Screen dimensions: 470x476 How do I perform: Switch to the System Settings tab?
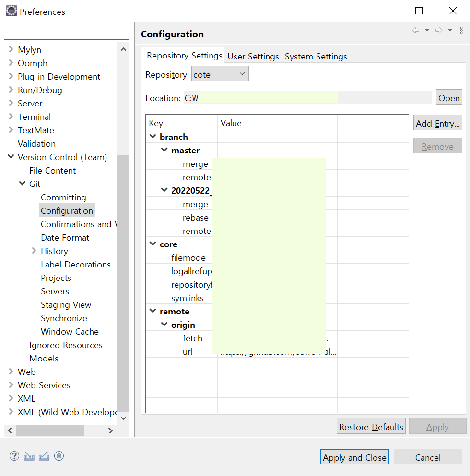[x=316, y=57]
